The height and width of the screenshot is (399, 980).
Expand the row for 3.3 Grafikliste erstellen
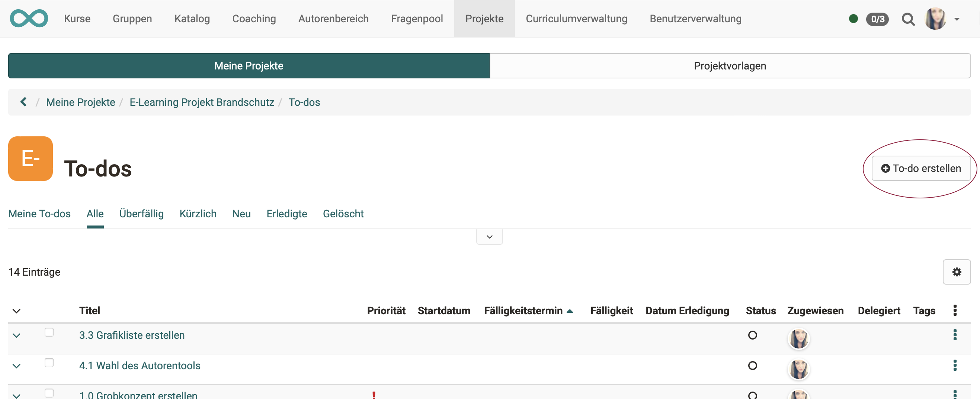(x=16, y=335)
